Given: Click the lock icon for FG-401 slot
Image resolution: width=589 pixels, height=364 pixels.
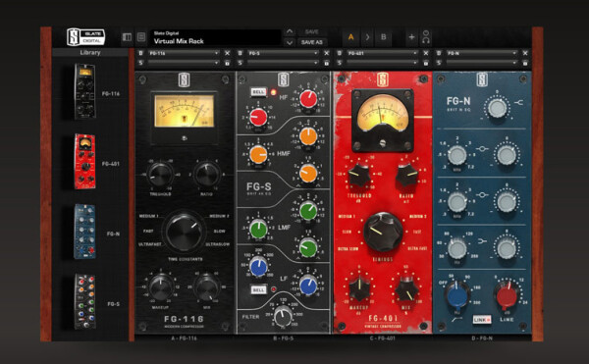Looking at the screenshot, I should point(426,63).
